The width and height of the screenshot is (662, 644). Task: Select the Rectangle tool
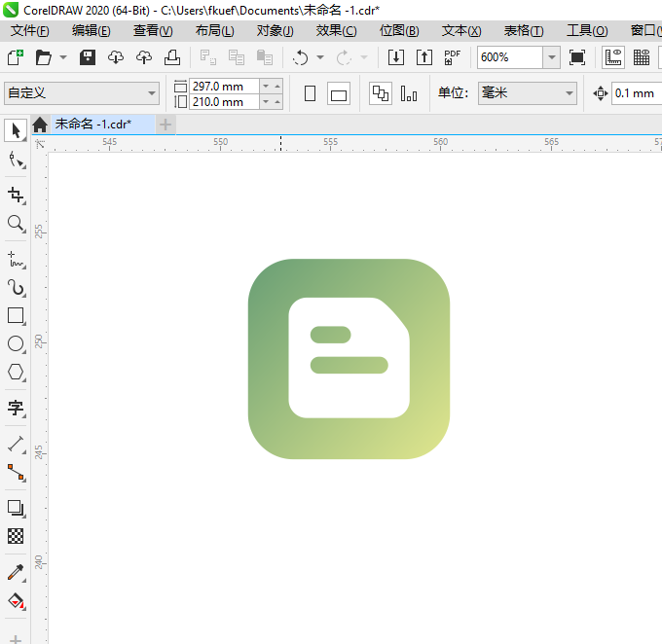coord(16,315)
